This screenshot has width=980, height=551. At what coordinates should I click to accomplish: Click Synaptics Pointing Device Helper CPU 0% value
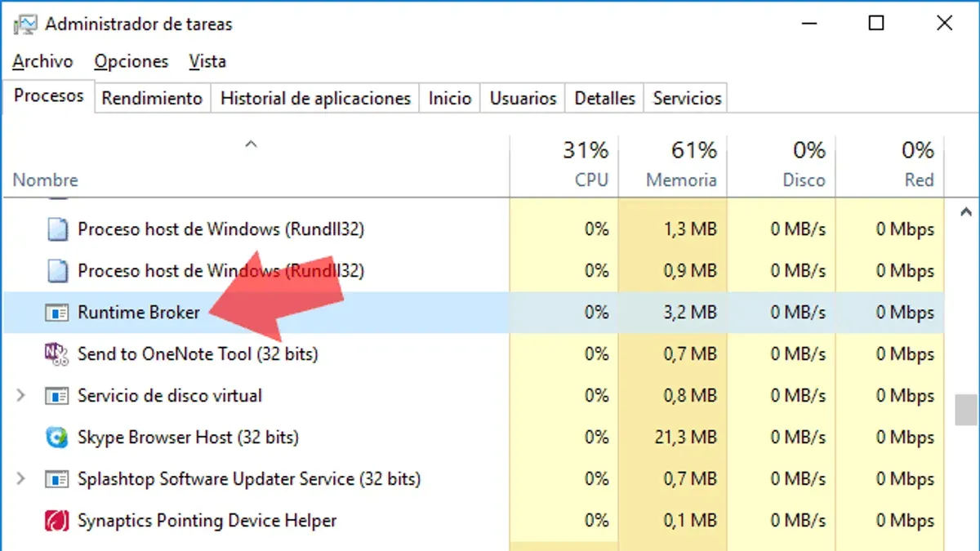[597, 521]
